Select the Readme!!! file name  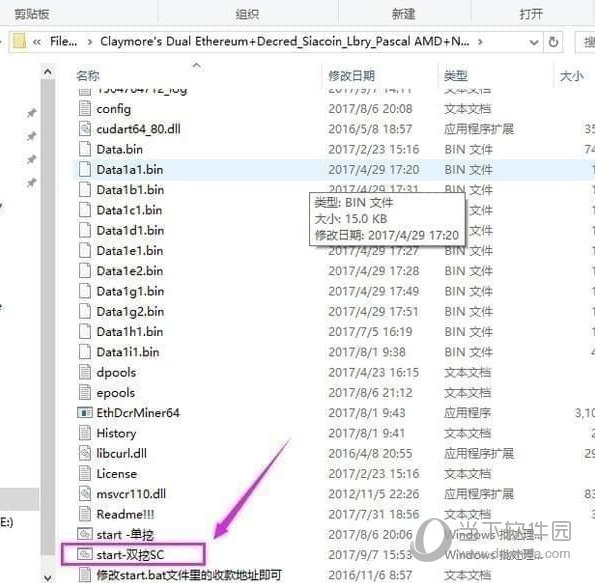(x=126, y=514)
